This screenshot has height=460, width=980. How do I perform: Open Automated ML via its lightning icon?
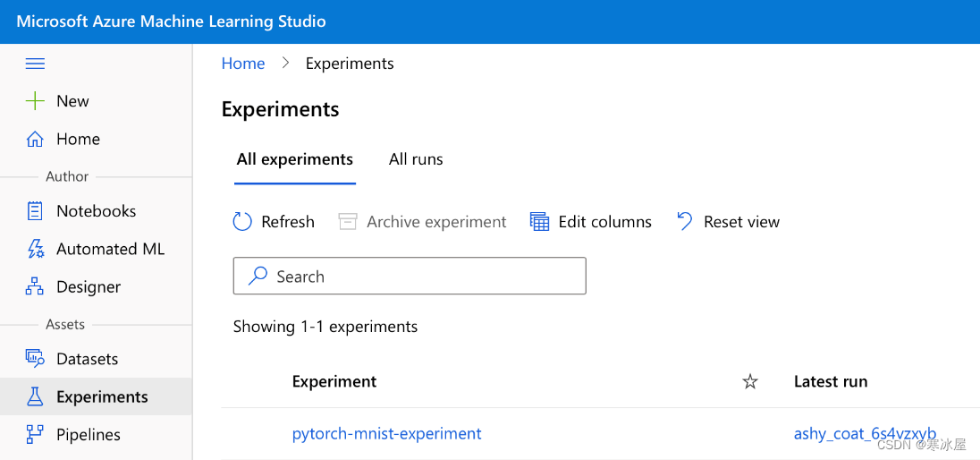[35, 249]
